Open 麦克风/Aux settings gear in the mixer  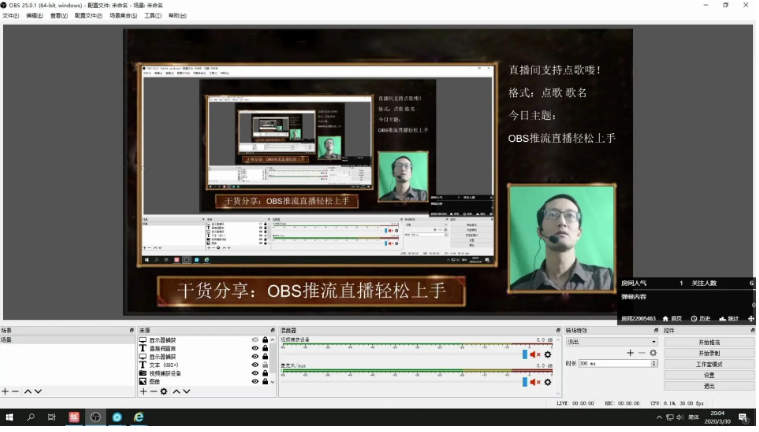click(x=548, y=382)
